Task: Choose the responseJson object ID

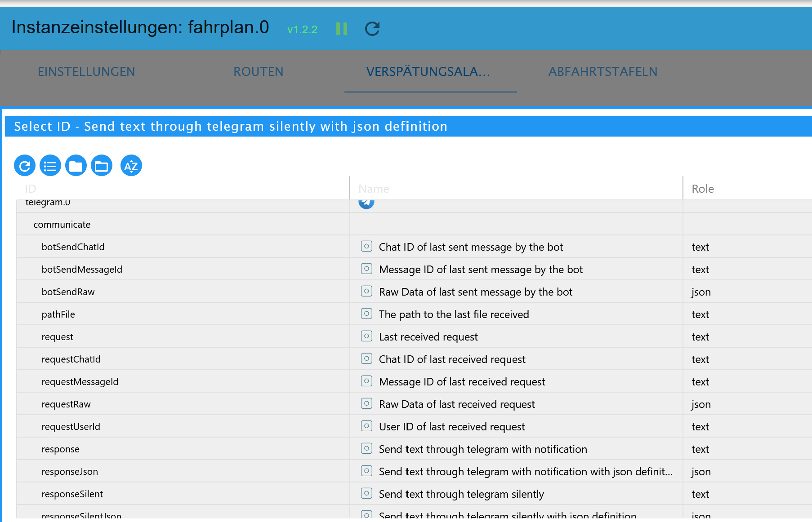Action: pyautogui.click(x=70, y=472)
